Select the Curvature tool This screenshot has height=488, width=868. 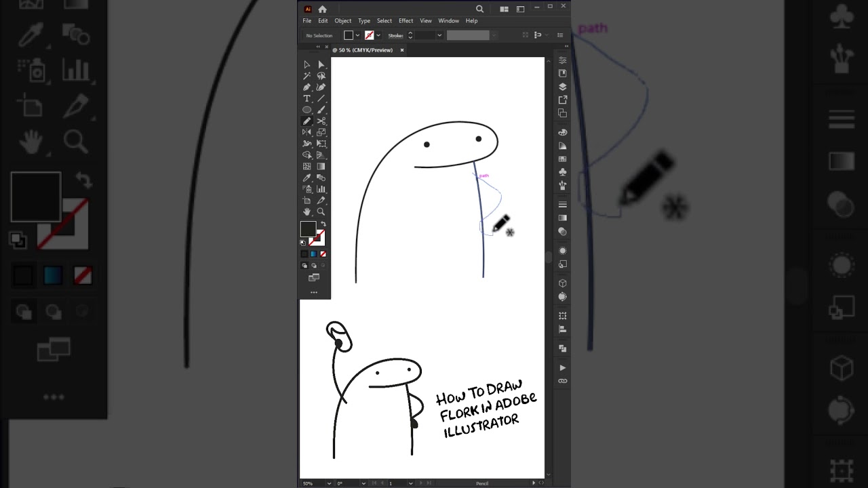coord(321,87)
